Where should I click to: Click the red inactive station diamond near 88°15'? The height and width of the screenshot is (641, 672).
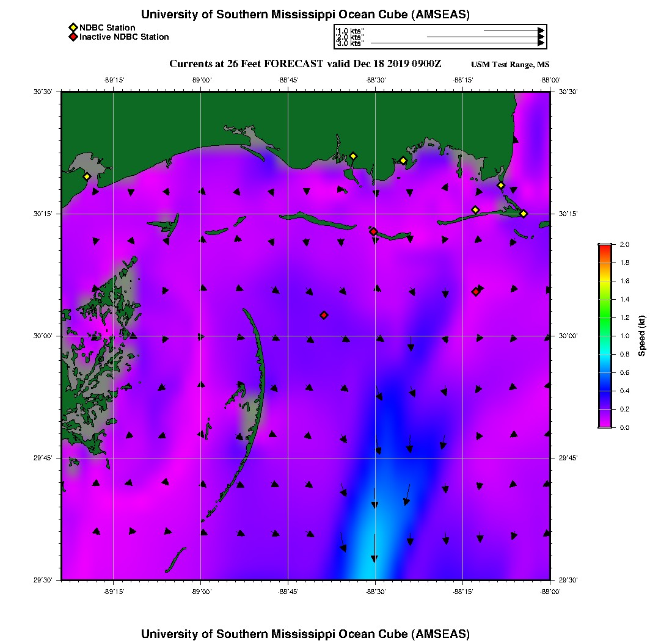pyautogui.click(x=475, y=292)
